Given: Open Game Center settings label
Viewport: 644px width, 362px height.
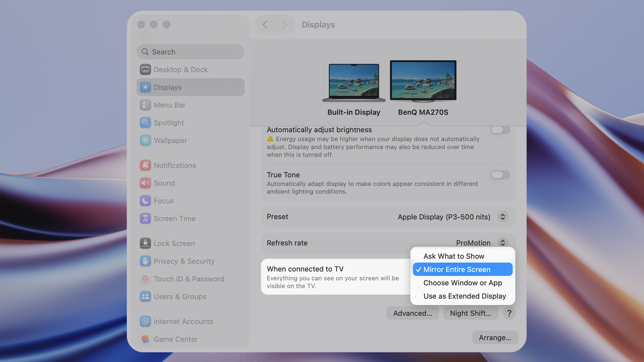Looking at the screenshot, I should tap(175, 339).
